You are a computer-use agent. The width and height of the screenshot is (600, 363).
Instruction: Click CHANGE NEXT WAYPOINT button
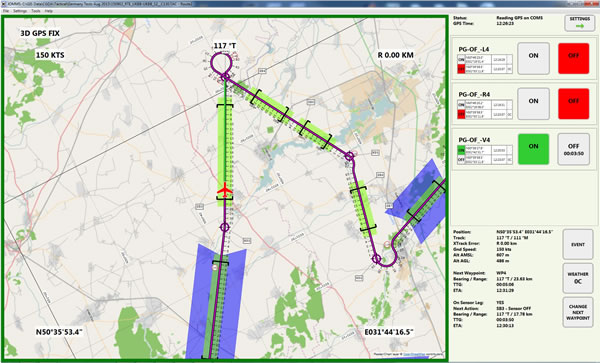click(578, 312)
